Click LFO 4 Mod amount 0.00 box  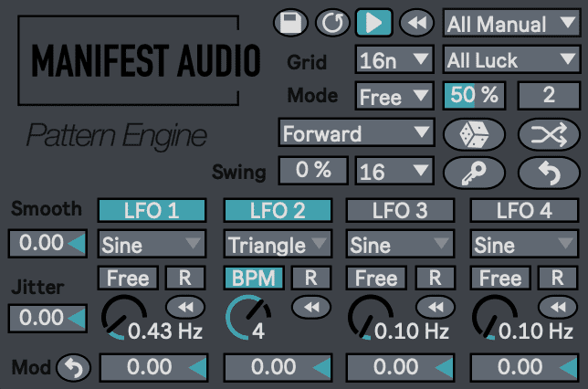(x=525, y=367)
